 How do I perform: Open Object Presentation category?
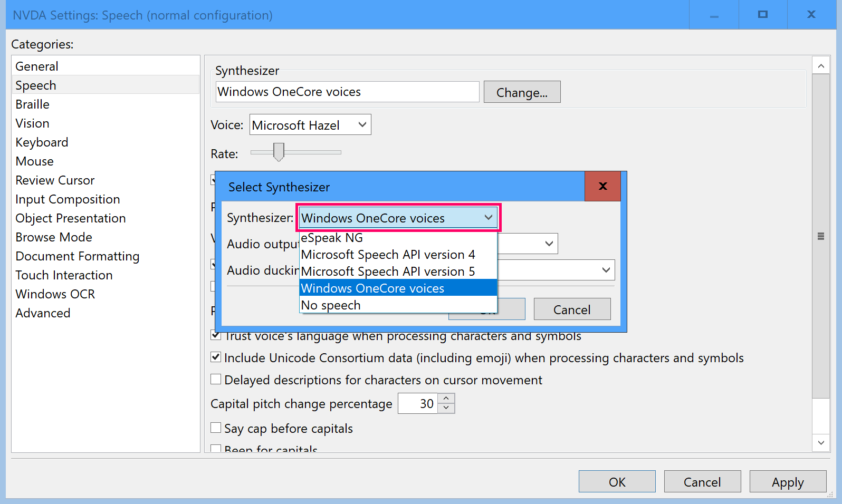pyautogui.click(x=106, y=218)
